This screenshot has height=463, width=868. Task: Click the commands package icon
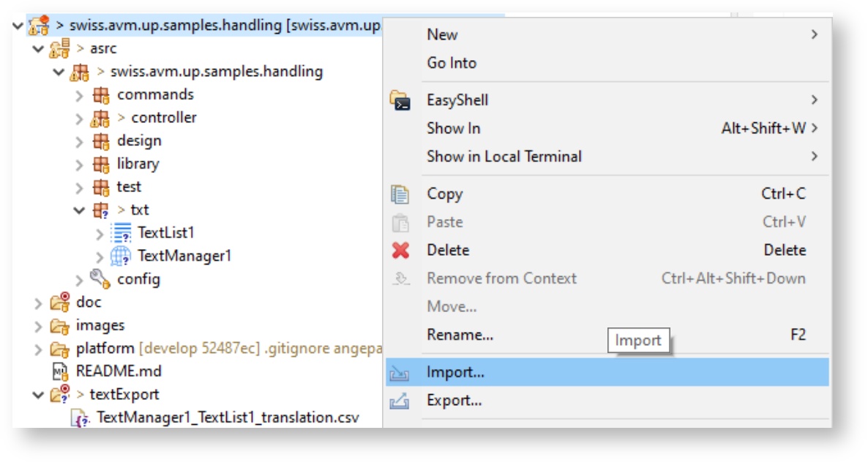[100, 95]
